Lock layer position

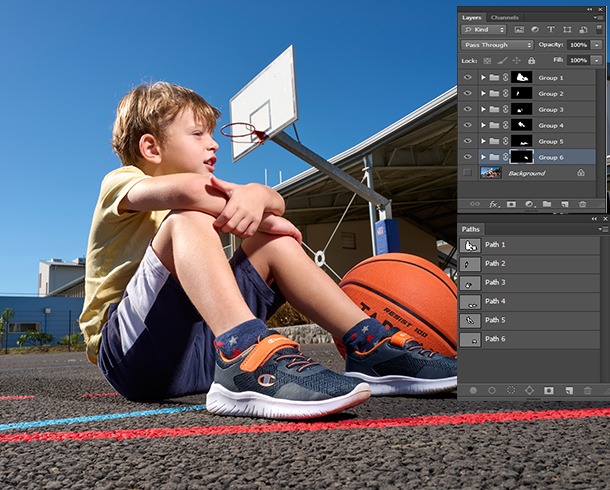click(x=517, y=61)
